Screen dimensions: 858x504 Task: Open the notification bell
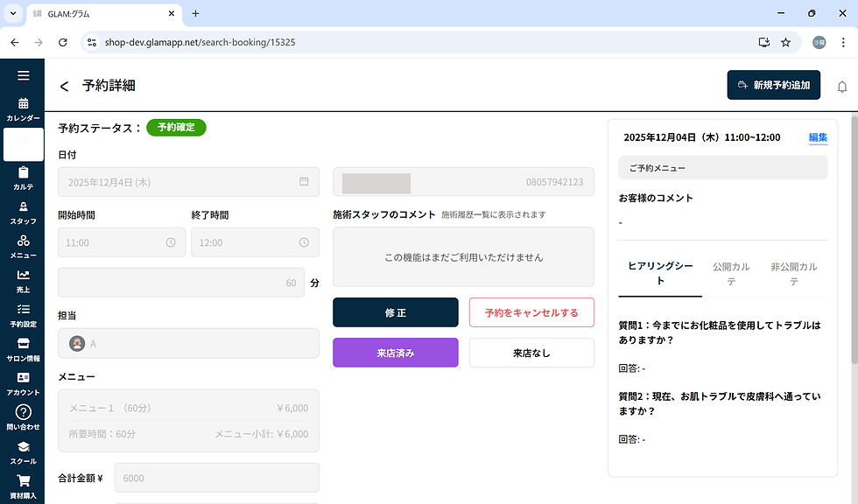click(x=842, y=87)
